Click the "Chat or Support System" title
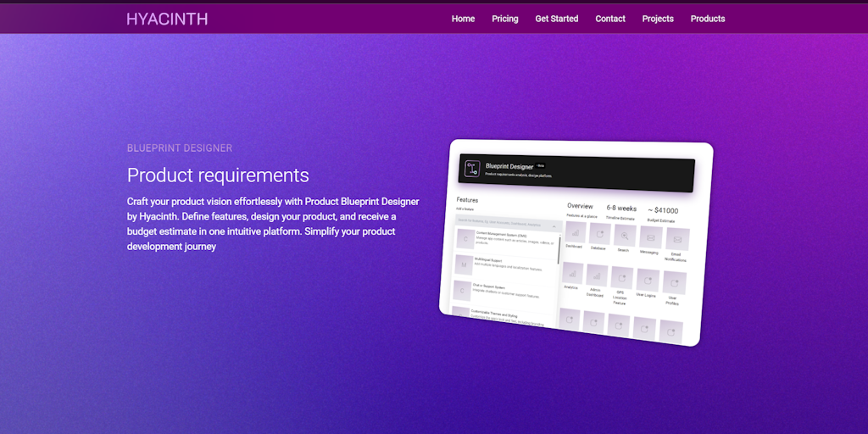The height and width of the screenshot is (434, 868). 489,287
